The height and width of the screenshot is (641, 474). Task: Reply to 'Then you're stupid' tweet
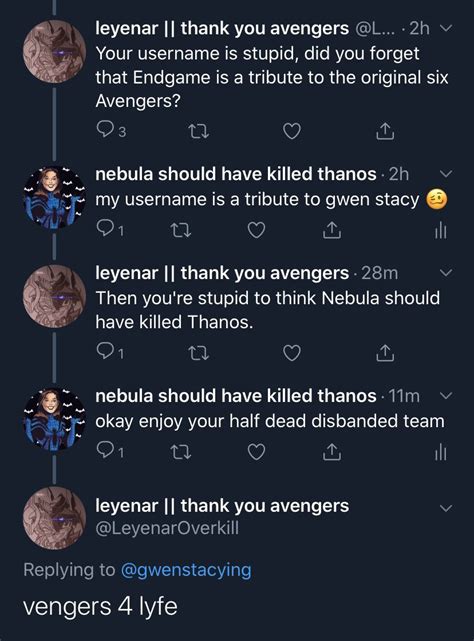pyautogui.click(x=105, y=352)
